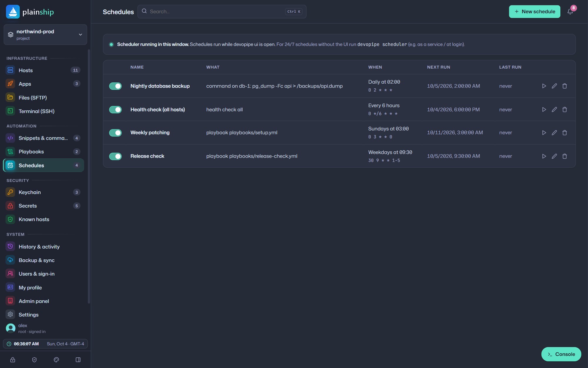Screen dimensions: 588x368
Task: Click the shield icon in the sidebar footer
Action: point(34,360)
